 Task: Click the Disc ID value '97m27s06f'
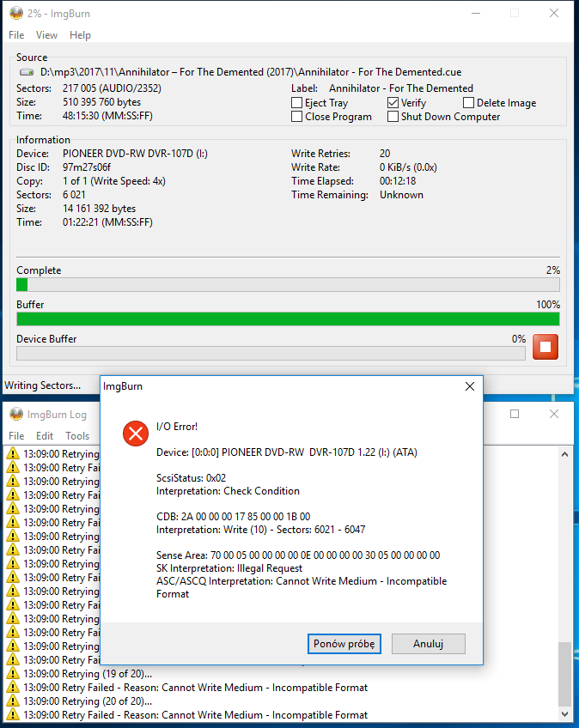point(87,167)
